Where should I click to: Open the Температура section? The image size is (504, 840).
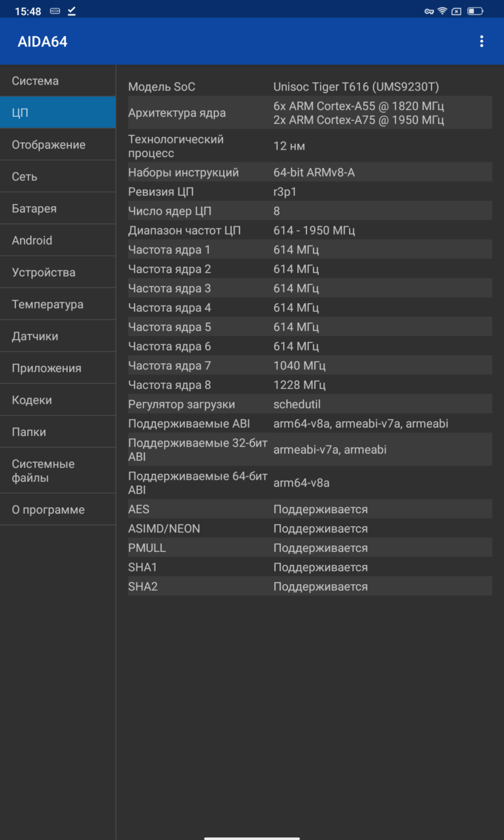[58, 304]
